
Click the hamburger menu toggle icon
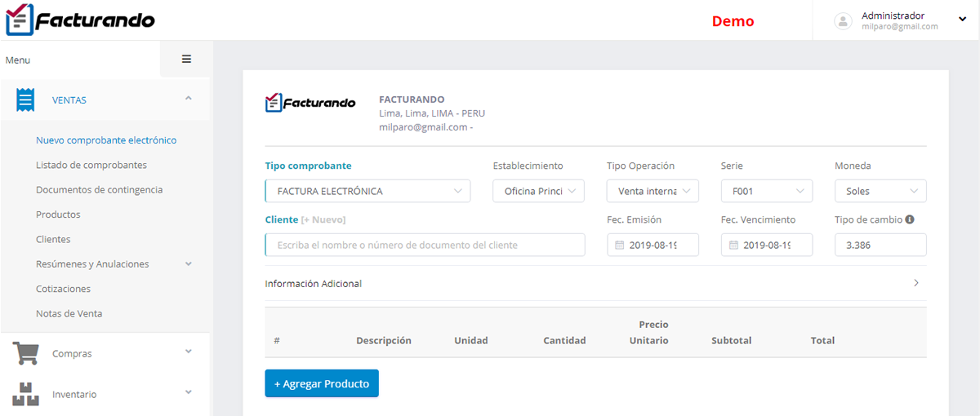(x=186, y=59)
